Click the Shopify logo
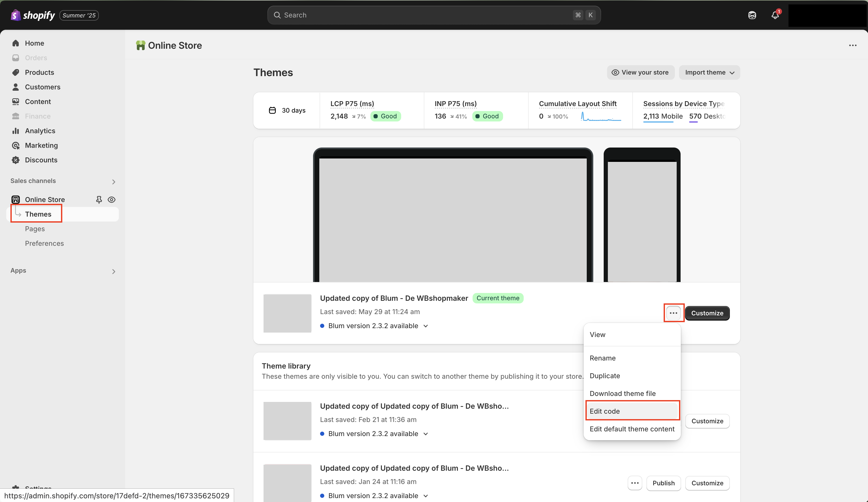868x502 pixels. pos(33,15)
